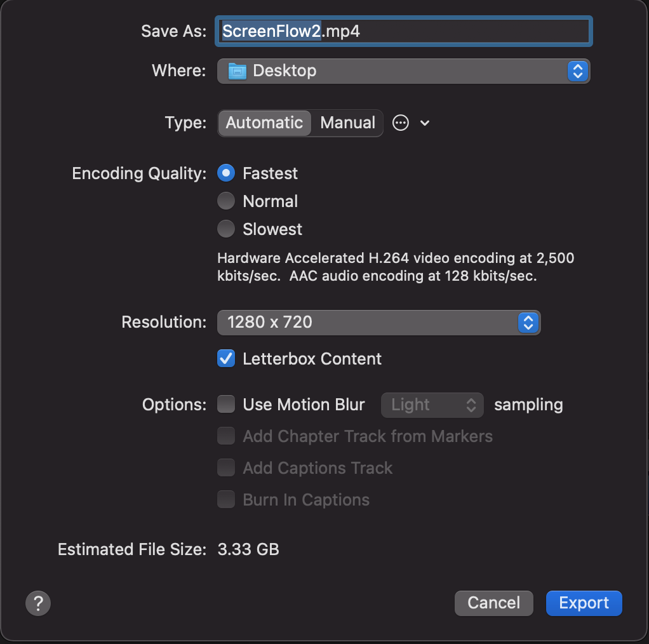Click the Export button

click(x=584, y=603)
